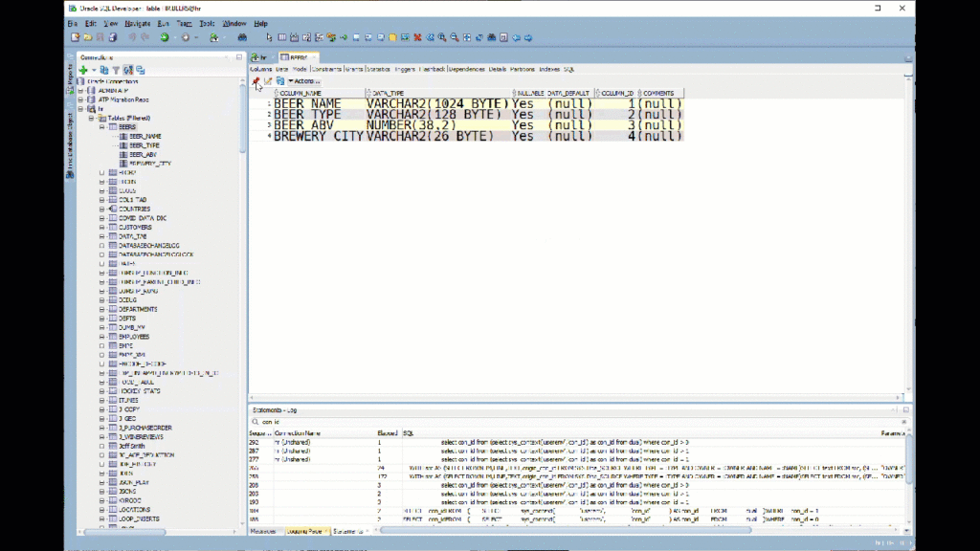980x551 pixels.
Task: Click the zoom in magnifier icon
Action: point(442,37)
